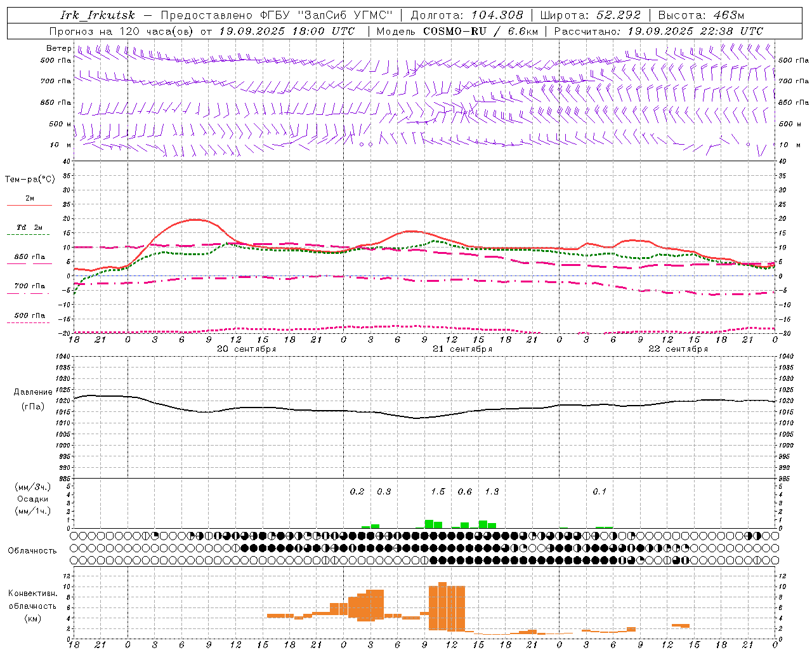This screenshot has height=650, width=812.
Task: Click the date label 20 сентября
Action: pos(247,349)
